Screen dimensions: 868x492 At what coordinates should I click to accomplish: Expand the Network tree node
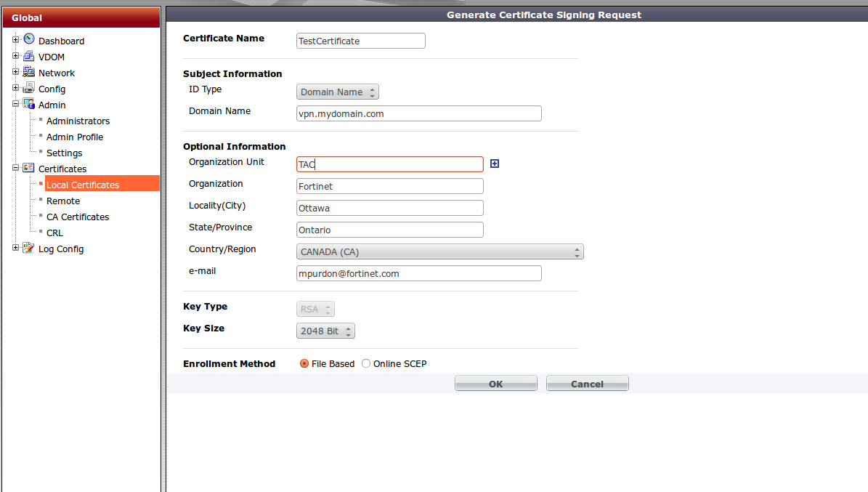[x=15, y=71]
